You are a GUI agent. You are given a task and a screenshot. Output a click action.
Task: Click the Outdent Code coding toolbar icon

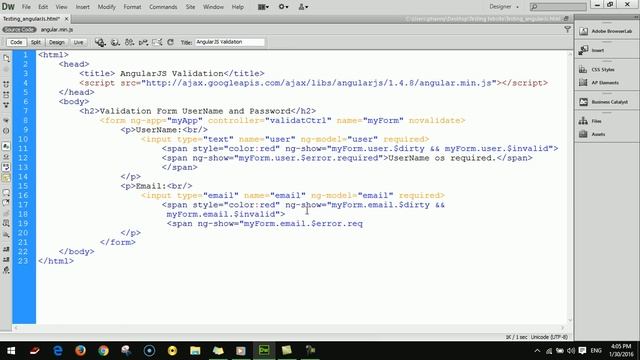[x=6, y=260]
